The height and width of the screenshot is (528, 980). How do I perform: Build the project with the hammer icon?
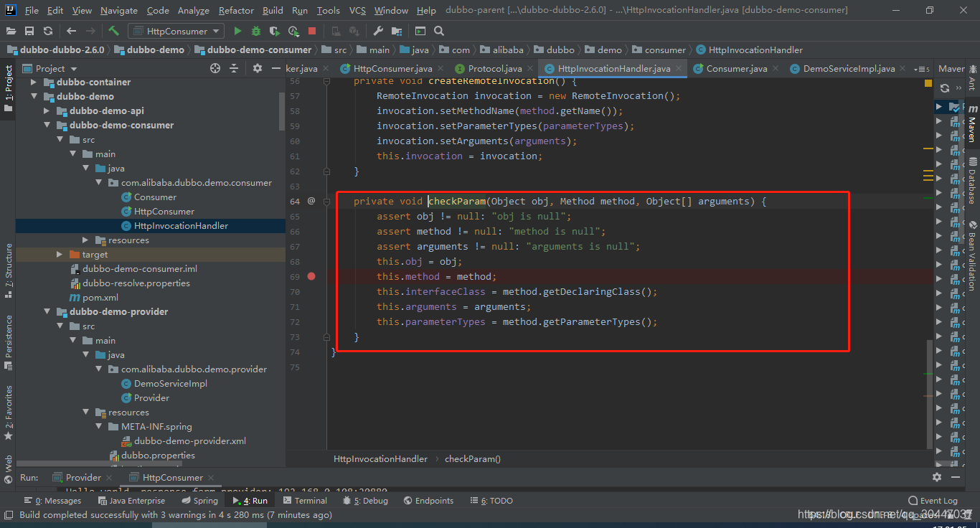point(113,31)
